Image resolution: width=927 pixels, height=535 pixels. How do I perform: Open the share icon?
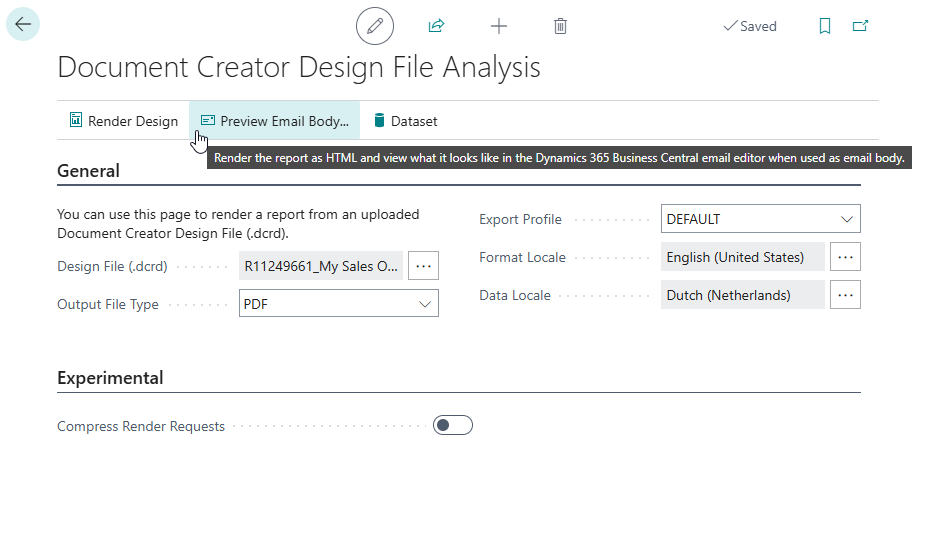(436, 26)
